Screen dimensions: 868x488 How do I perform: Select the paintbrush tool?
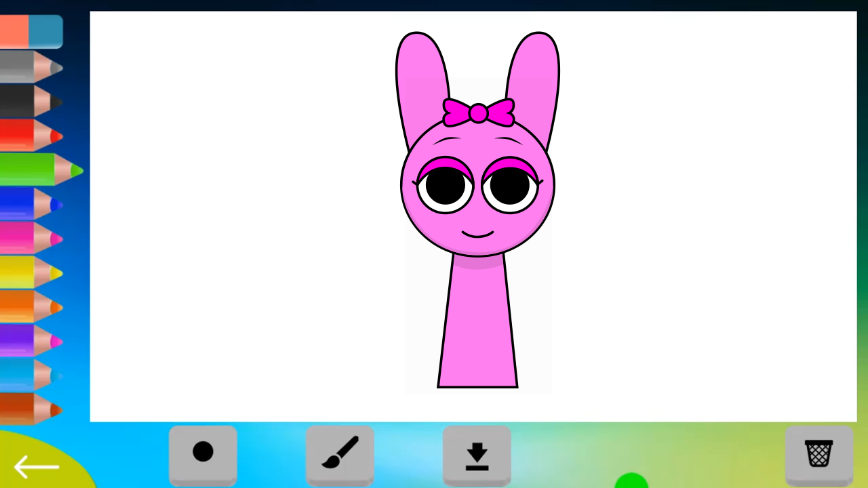[340, 454]
